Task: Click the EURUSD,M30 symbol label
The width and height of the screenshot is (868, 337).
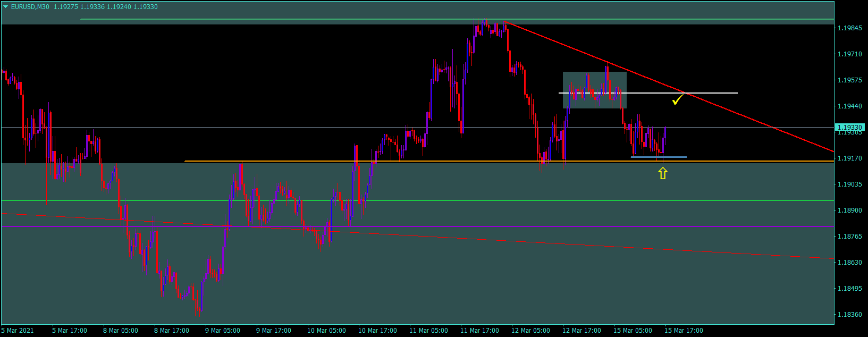Action: 30,7
